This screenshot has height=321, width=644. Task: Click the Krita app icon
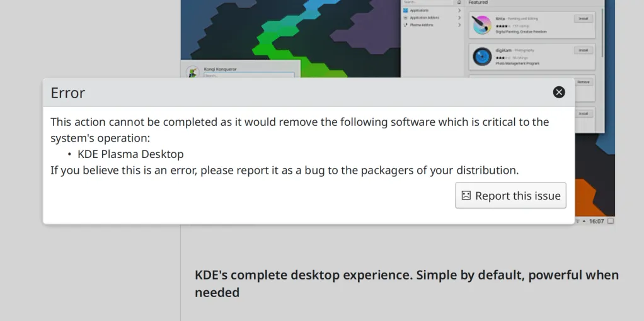click(482, 25)
